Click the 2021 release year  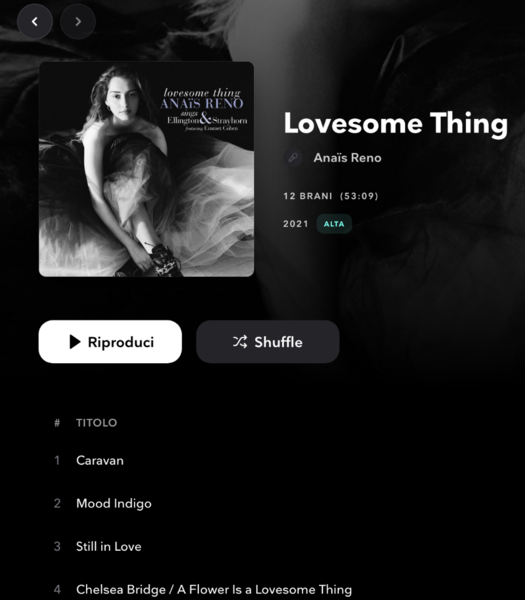click(296, 224)
